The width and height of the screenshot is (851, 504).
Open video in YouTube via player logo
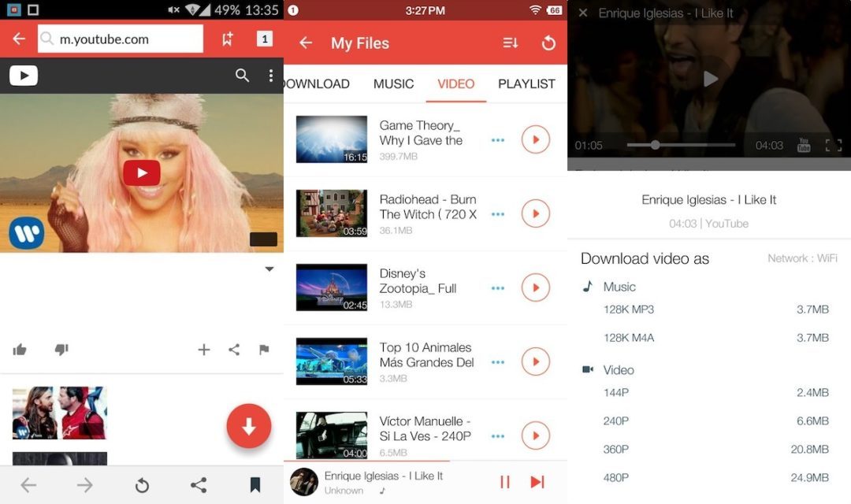point(803,145)
